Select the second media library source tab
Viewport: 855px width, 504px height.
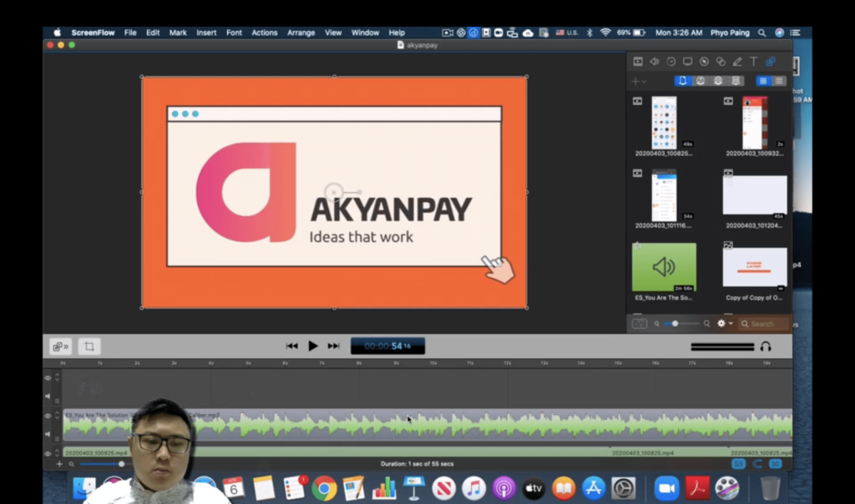[701, 81]
